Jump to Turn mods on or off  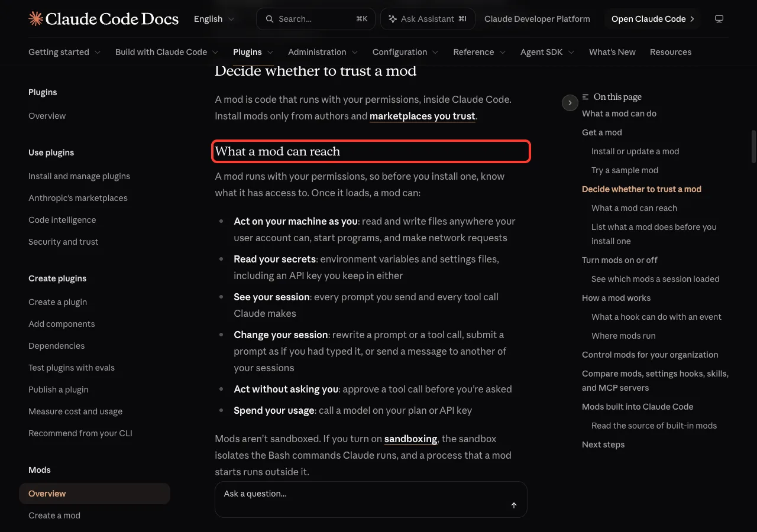tap(620, 260)
